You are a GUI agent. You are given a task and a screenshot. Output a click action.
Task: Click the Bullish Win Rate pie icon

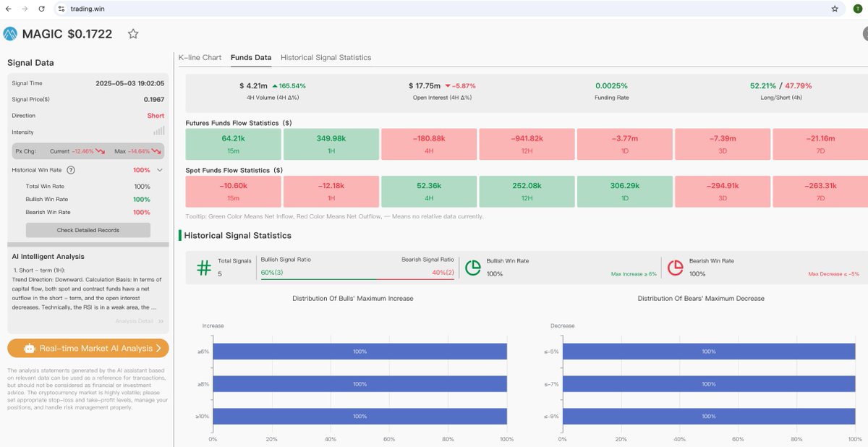pyautogui.click(x=473, y=268)
